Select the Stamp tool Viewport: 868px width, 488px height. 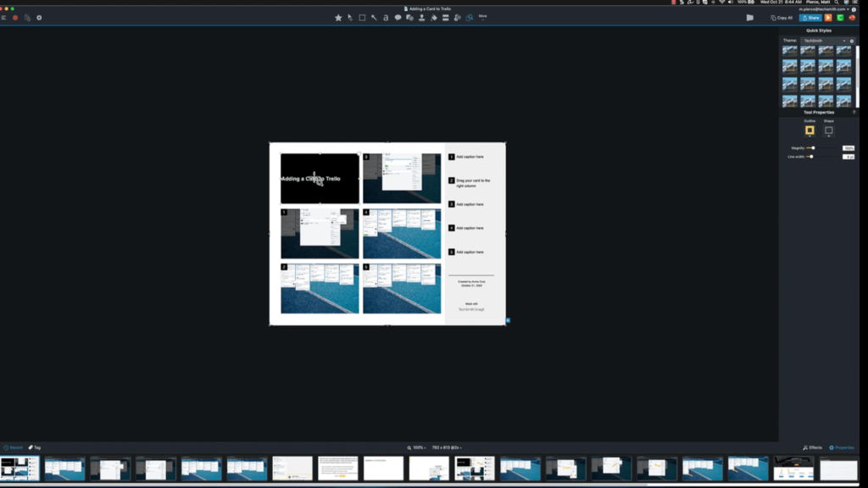(x=422, y=18)
